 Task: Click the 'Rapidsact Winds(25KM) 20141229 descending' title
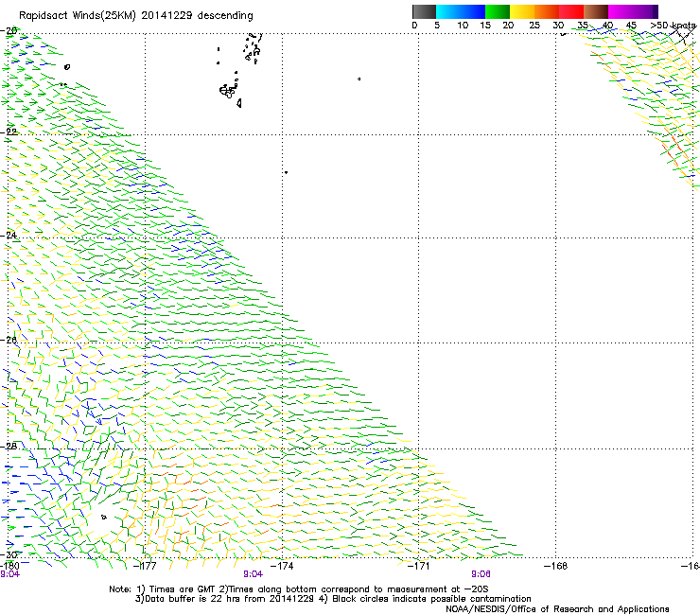pyautogui.click(x=136, y=16)
